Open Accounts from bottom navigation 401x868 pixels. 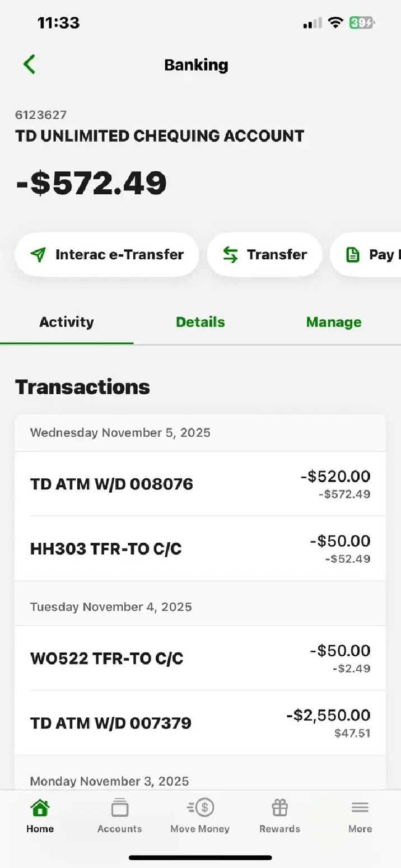(119, 816)
